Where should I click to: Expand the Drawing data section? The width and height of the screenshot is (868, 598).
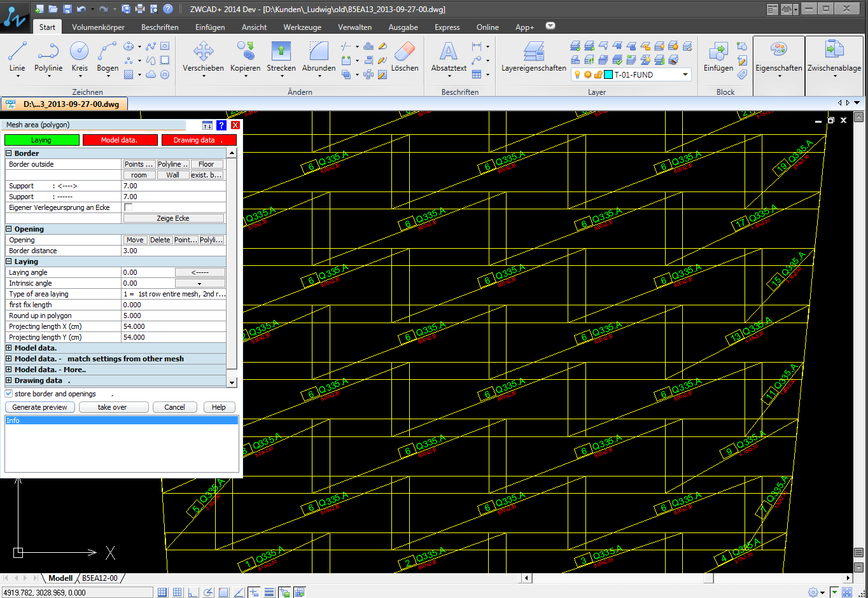click(x=9, y=380)
